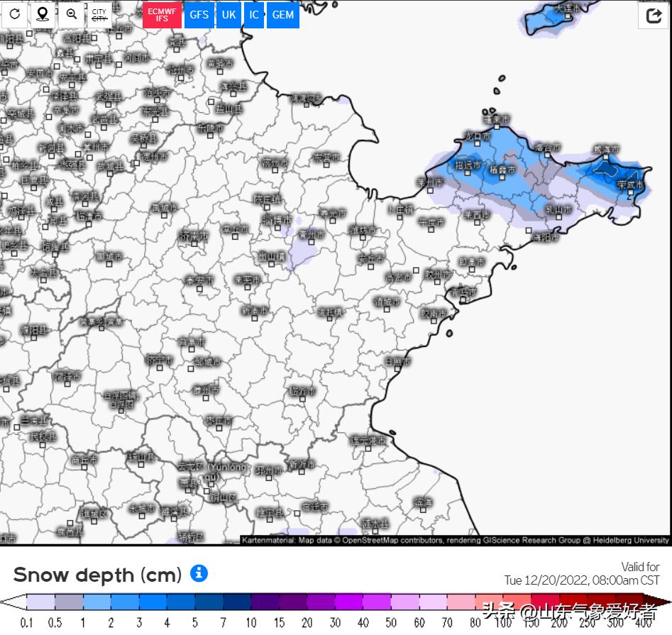Click the refresh map icon
Viewport: 672px width, 635px height.
[14, 14]
